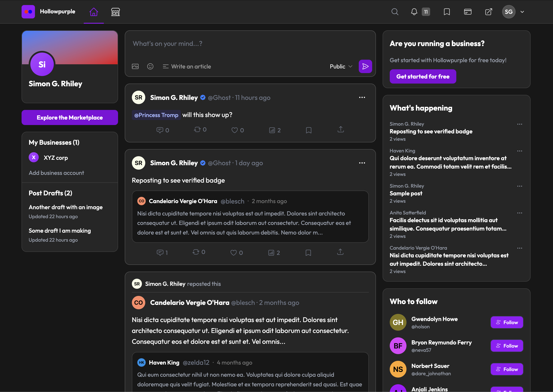
Task: Open Candelario Vergie O'Hara's CO avatar in repost
Action: click(x=139, y=303)
